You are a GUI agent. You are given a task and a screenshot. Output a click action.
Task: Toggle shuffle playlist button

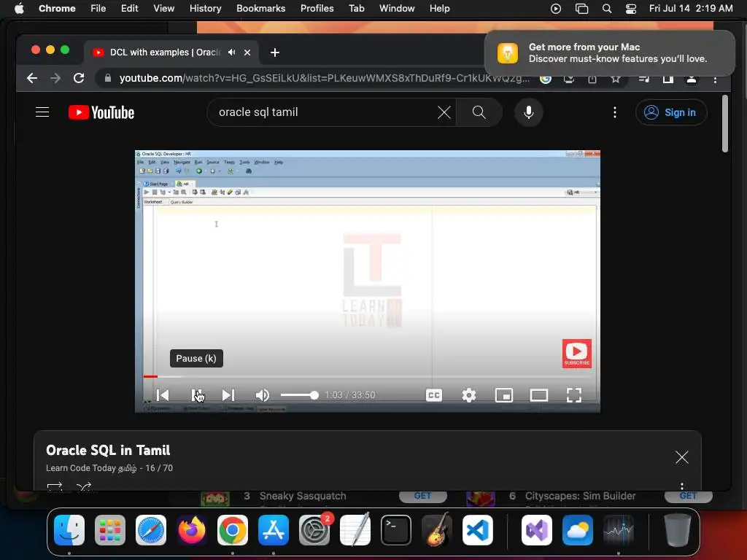point(84,486)
